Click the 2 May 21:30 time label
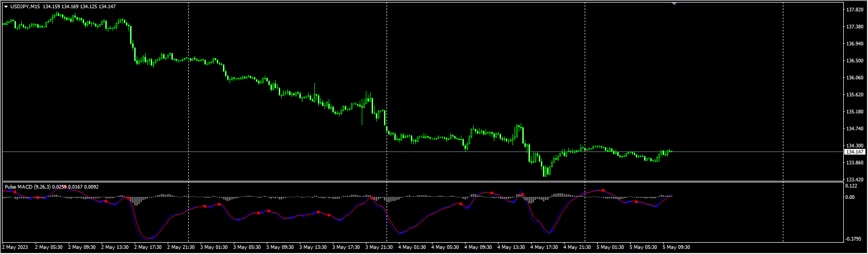Image resolution: width=868 pixels, height=254 pixels. point(181,247)
